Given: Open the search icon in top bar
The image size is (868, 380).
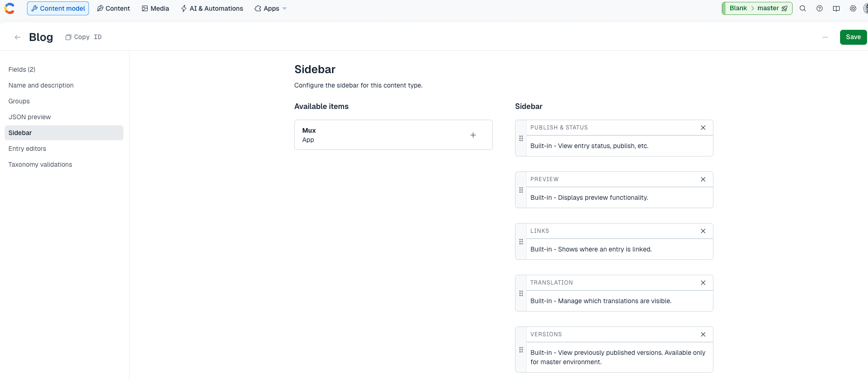Looking at the screenshot, I should pyautogui.click(x=803, y=8).
